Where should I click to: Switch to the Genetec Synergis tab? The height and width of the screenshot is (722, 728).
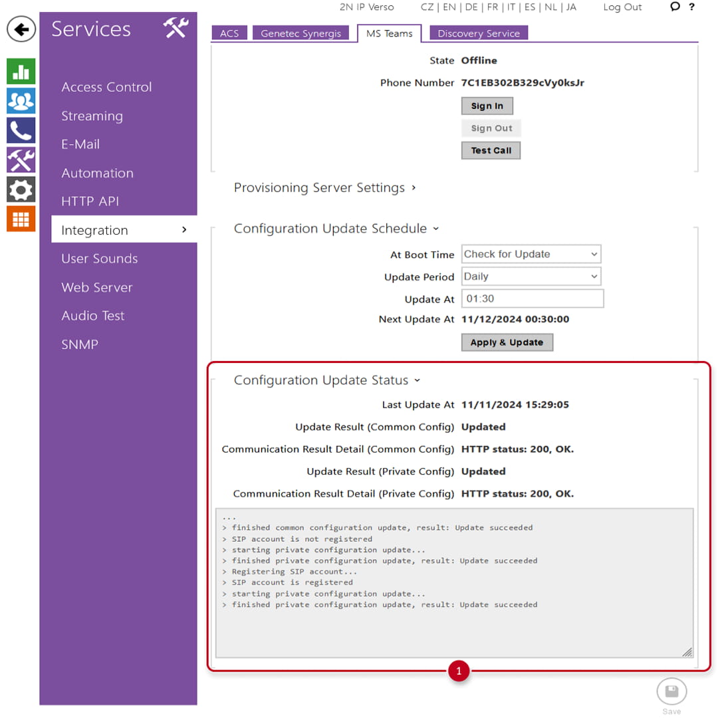pyautogui.click(x=301, y=33)
